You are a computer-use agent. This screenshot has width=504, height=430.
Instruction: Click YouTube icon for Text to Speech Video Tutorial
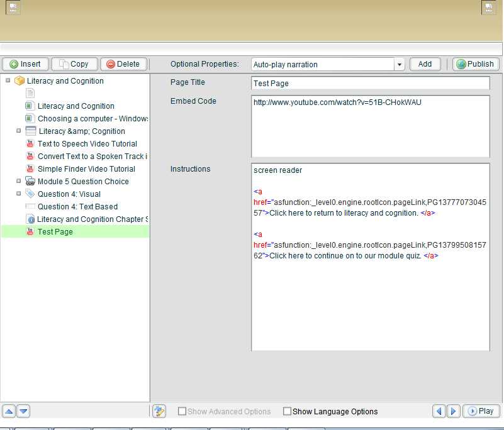(x=30, y=143)
